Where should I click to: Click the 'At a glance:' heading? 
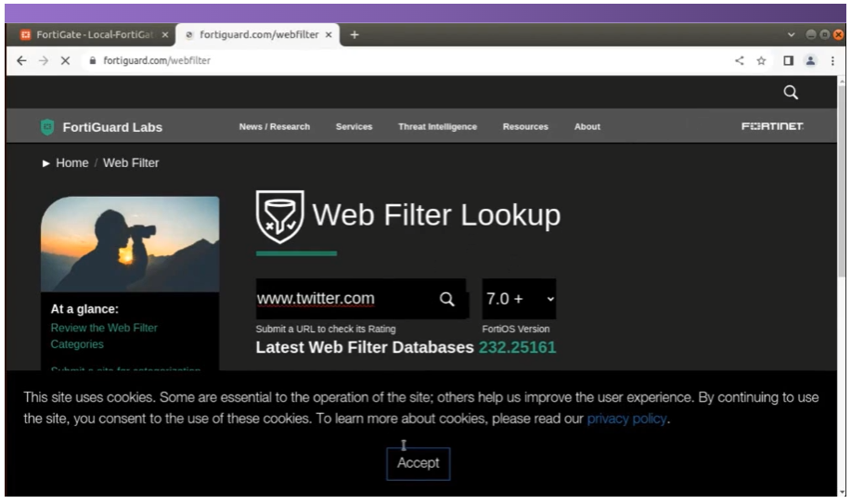pos(84,309)
